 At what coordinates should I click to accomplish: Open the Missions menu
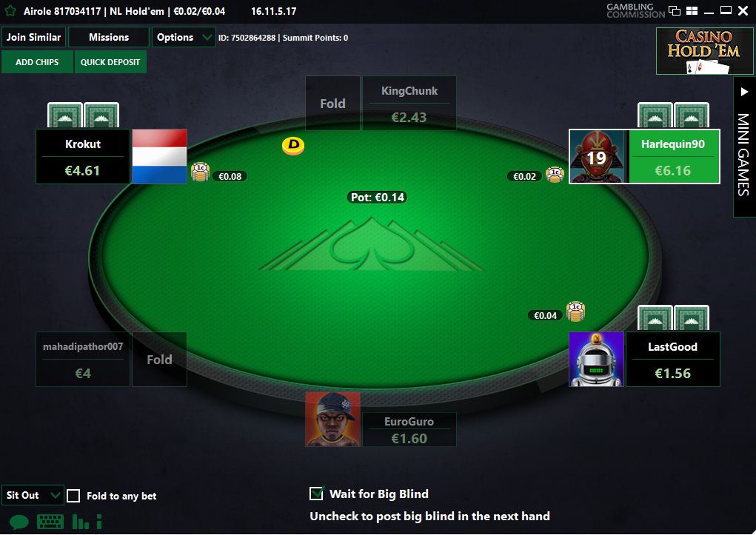click(x=109, y=37)
